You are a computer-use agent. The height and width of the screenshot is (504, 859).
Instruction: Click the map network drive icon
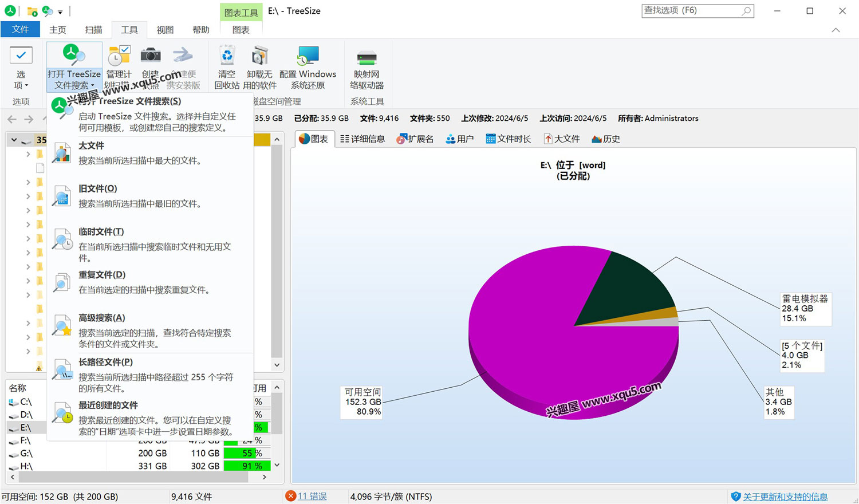[367, 57]
